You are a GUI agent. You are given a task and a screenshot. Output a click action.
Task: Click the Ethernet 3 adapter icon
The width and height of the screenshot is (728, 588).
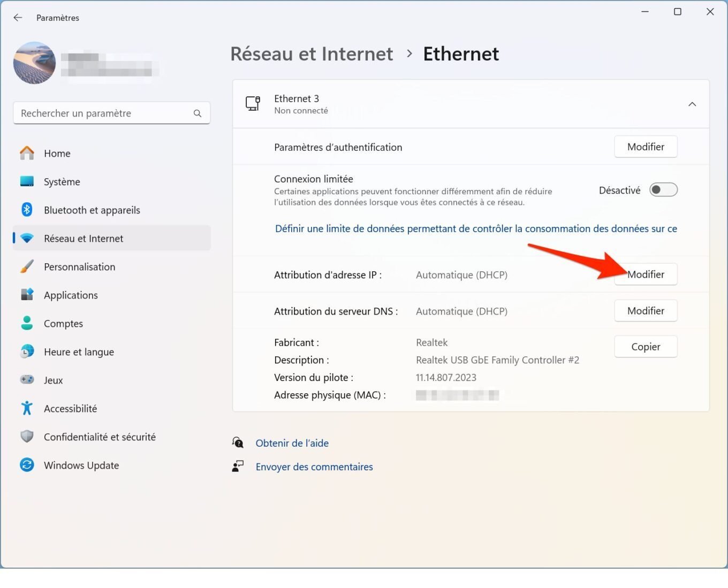253,103
